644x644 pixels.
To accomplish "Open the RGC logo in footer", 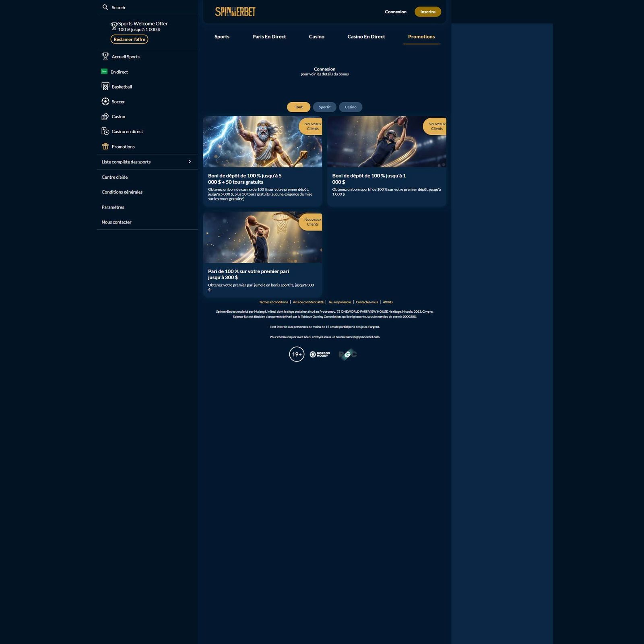I will pyautogui.click(x=348, y=354).
